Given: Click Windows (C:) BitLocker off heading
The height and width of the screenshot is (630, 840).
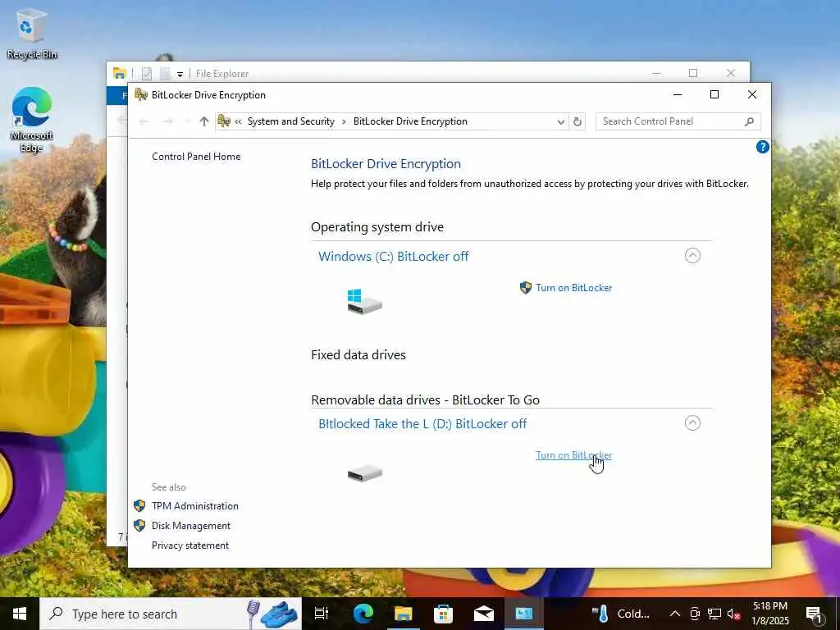Looking at the screenshot, I should pyautogui.click(x=393, y=257).
